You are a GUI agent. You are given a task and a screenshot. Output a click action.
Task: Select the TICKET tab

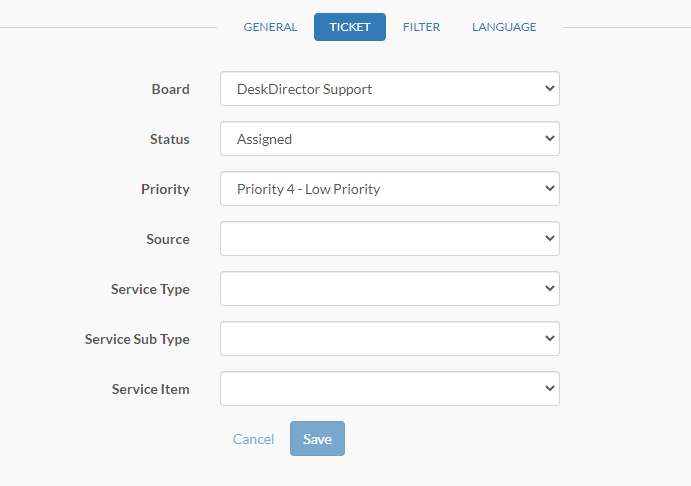tap(350, 27)
